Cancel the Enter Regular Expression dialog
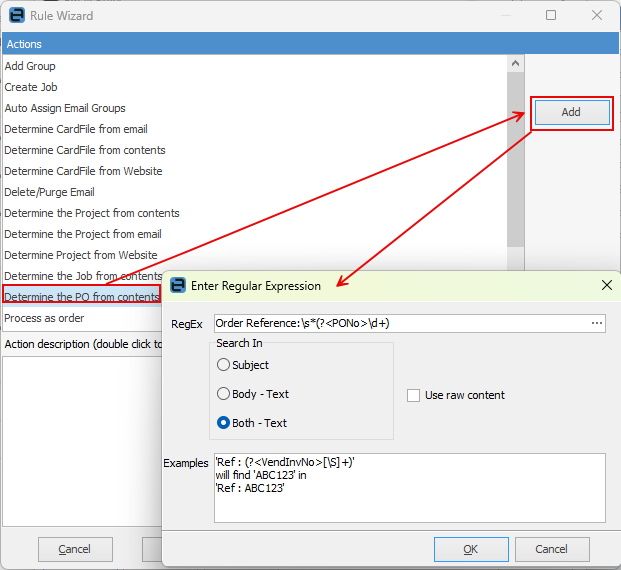This screenshot has width=621, height=570. (x=552, y=549)
